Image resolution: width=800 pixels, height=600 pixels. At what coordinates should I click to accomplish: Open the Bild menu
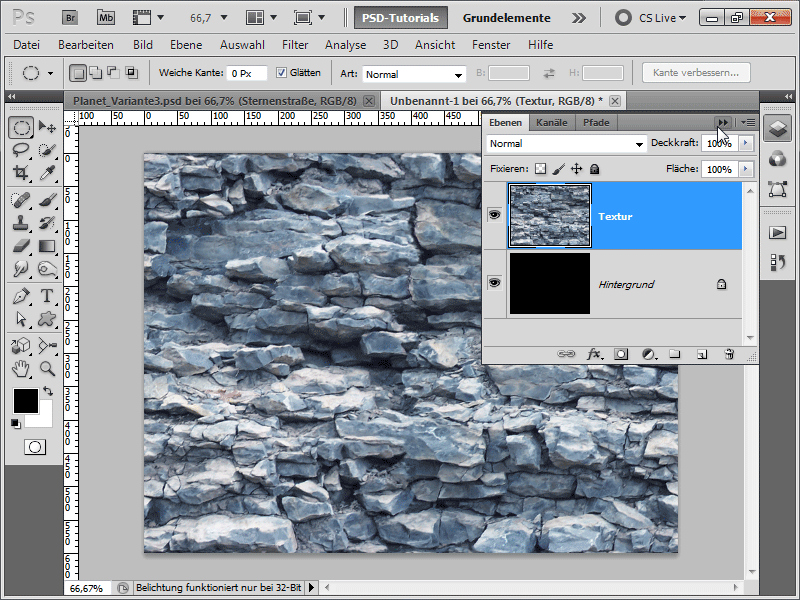point(143,45)
